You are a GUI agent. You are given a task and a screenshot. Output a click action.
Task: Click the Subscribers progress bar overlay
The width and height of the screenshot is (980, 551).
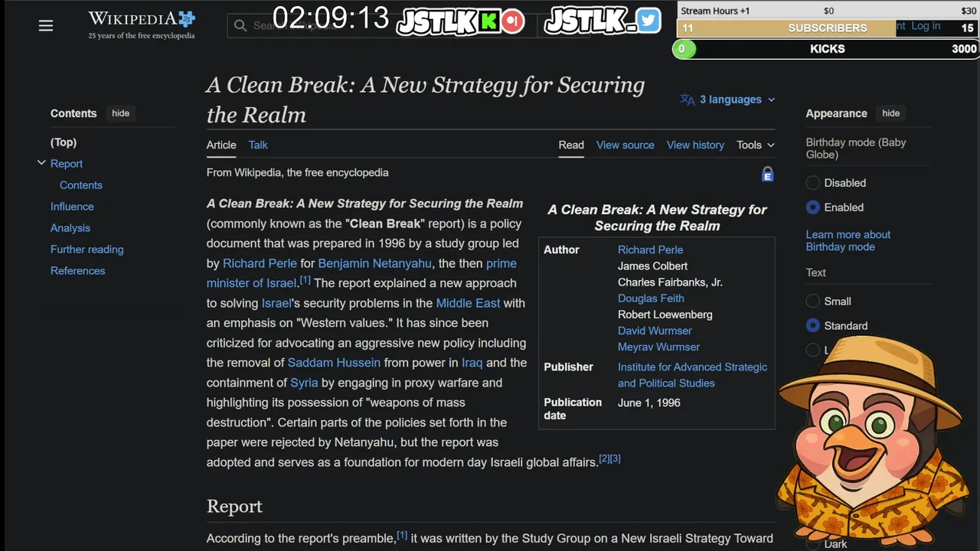click(x=828, y=28)
